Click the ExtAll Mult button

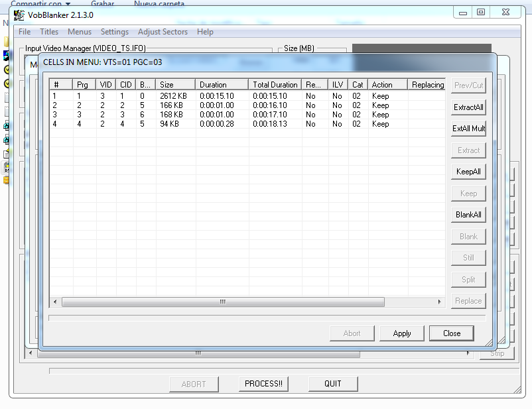[468, 129]
